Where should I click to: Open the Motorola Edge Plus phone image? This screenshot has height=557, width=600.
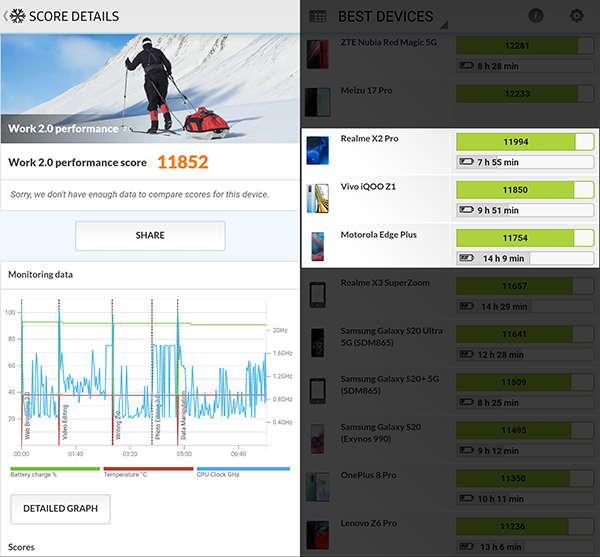pyautogui.click(x=317, y=247)
